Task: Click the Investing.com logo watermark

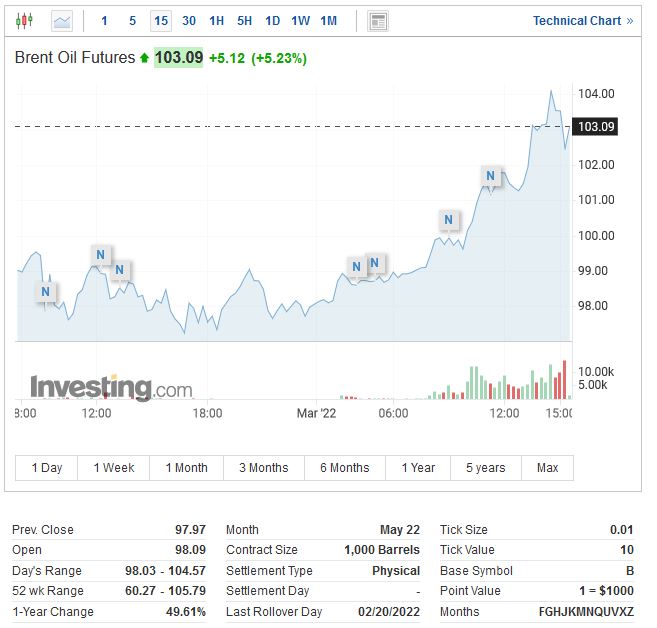Action: pyautogui.click(x=110, y=388)
